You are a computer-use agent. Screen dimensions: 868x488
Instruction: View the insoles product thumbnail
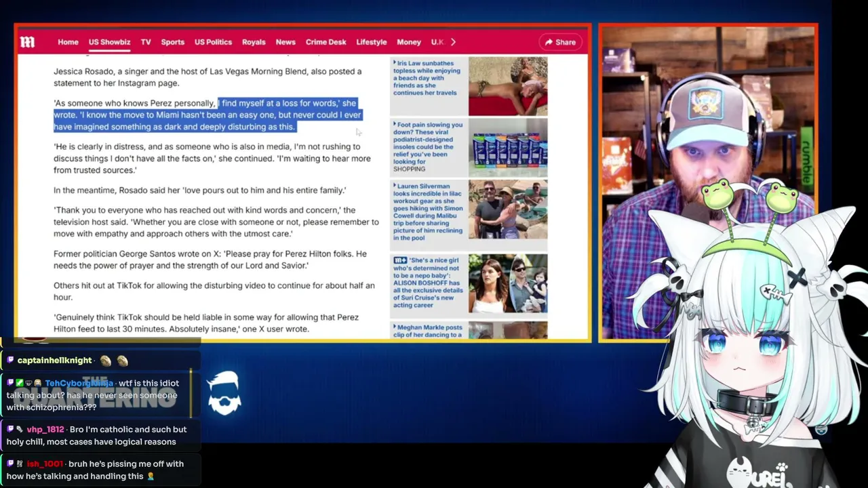(508, 147)
